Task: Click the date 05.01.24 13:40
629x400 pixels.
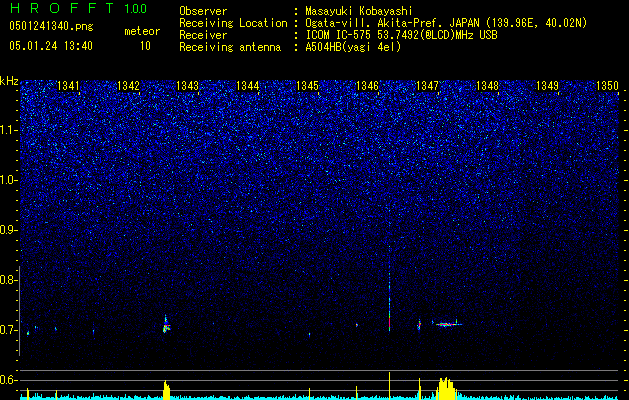Action: (51, 46)
